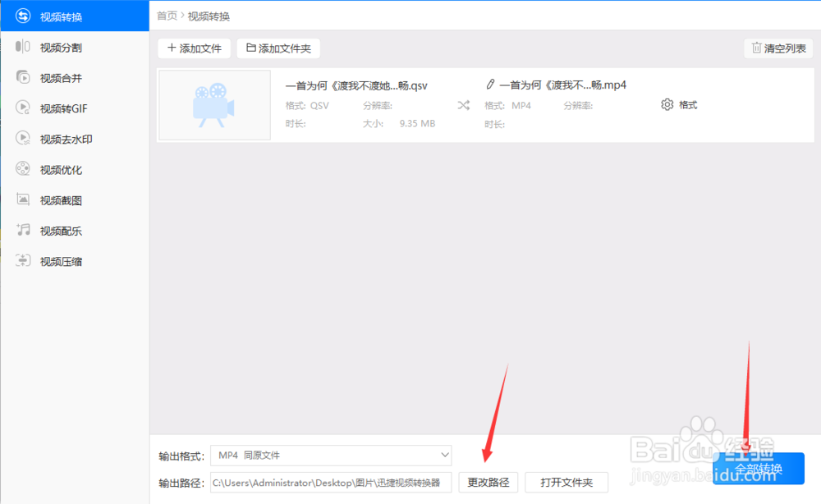The width and height of the screenshot is (821, 504).
Task: Click the shuffle conversion arrows icon
Action: (x=463, y=105)
